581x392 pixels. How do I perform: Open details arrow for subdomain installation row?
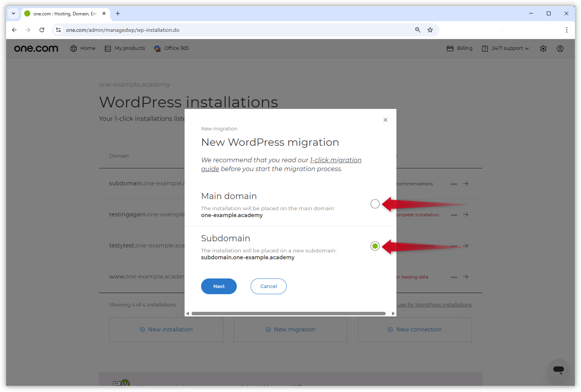(465, 184)
